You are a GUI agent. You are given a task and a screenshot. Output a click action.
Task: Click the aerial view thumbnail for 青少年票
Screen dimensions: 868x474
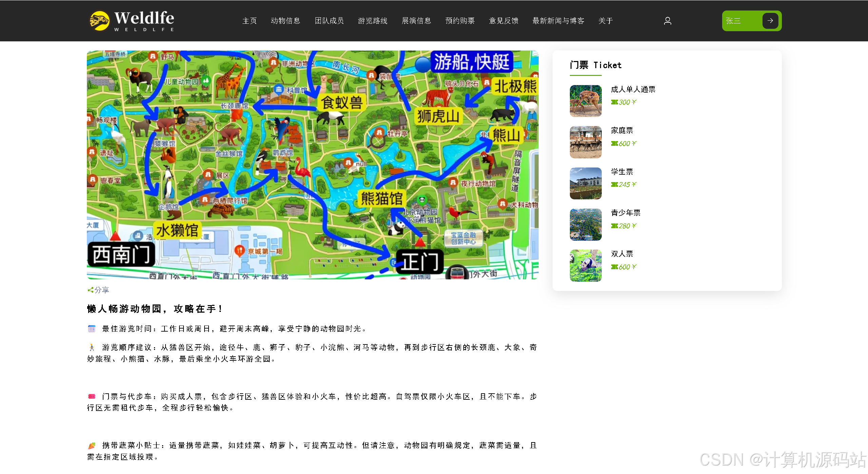pos(585,224)
